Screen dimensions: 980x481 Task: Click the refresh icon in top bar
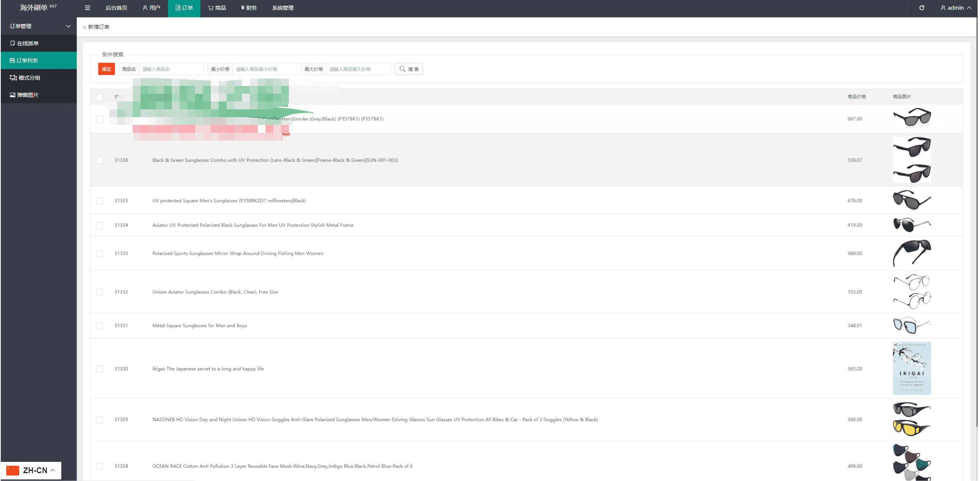click(922, 8)
